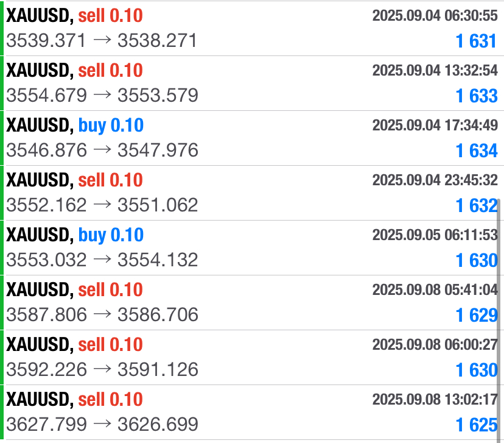504x443 pixels.
Task: Click timestamp 2025.09.08 13:02:17
Action: click(435, 399)
